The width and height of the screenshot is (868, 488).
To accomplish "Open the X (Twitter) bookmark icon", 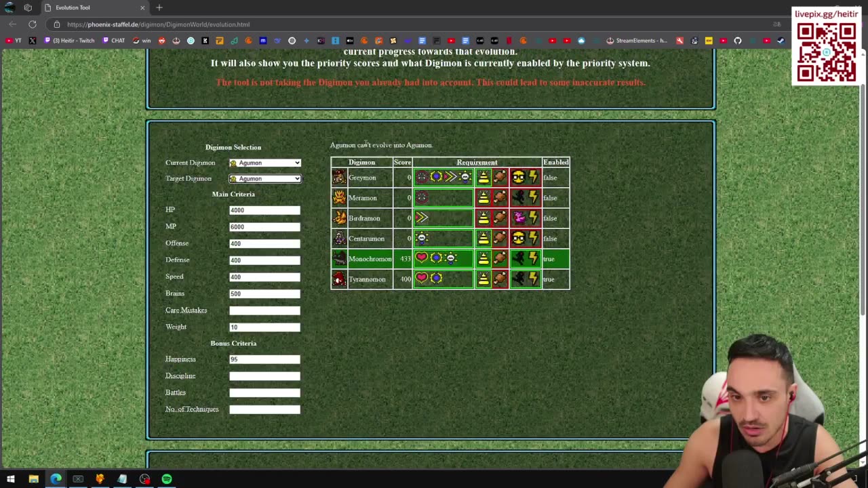I will pos(32,41).
